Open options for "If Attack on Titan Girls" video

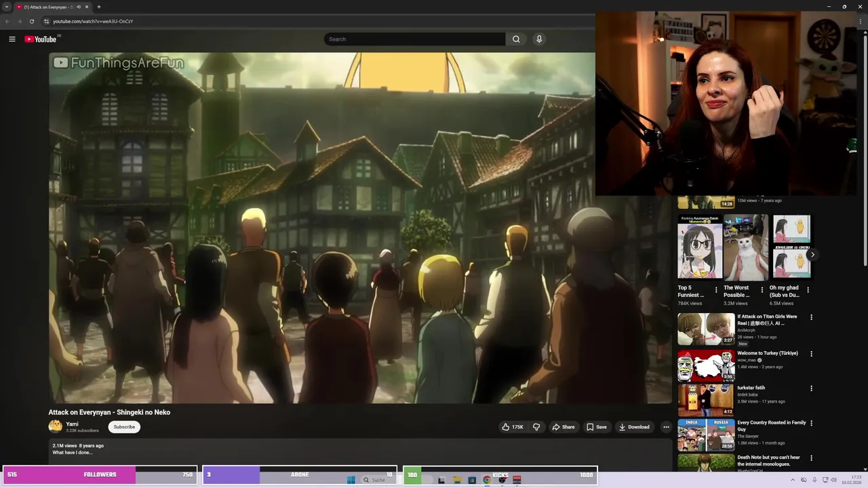pyautogui.click(x=811, y=317)
